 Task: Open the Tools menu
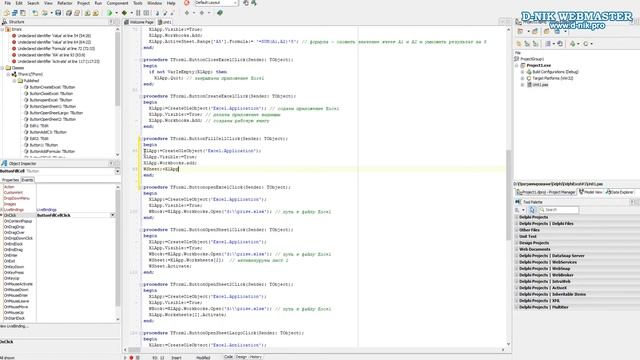138,3
